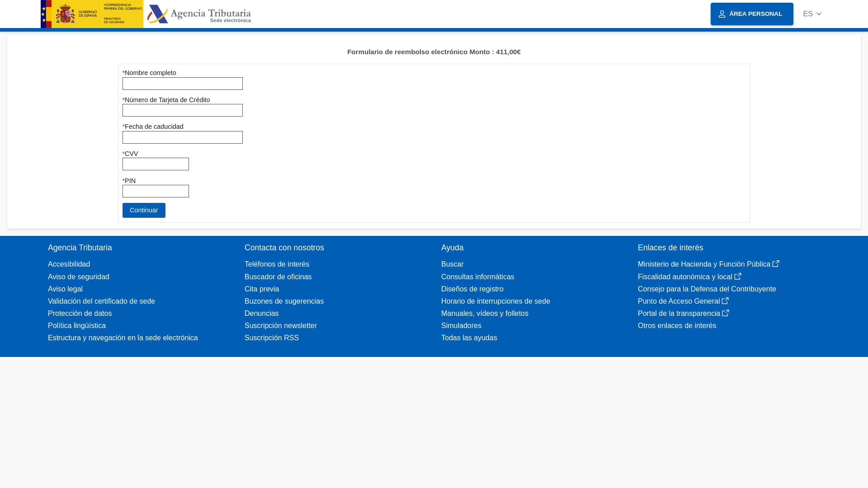Open the Área Personal button

752,14
